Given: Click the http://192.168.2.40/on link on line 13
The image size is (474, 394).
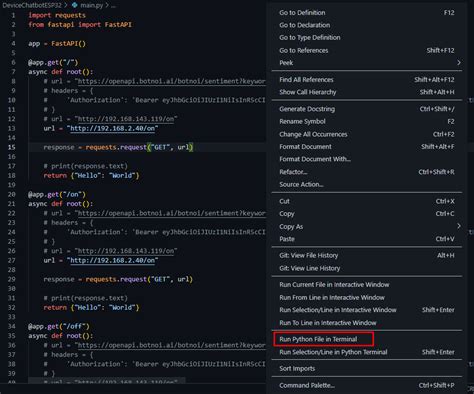Looking at the screenshot, I should tap(112, 128).
